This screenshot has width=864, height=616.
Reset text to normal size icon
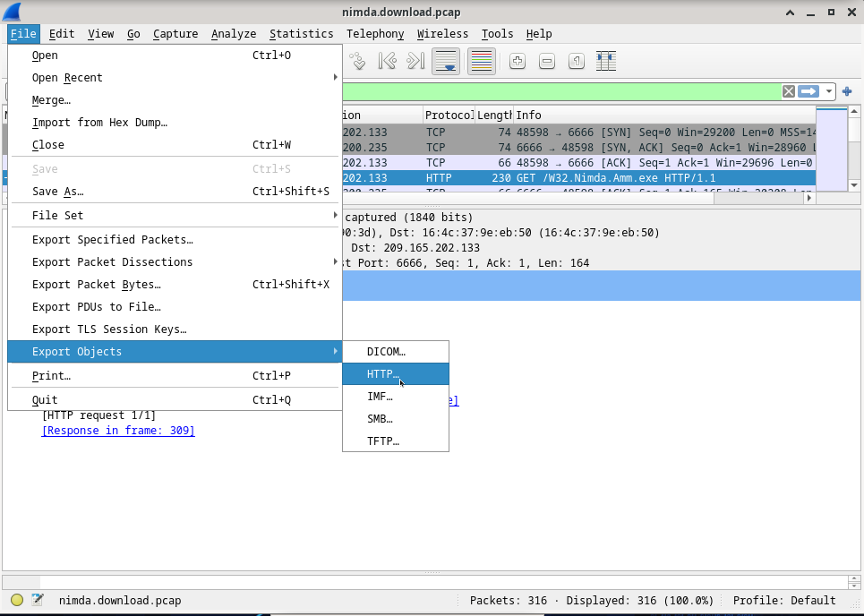tap(577, 61)
